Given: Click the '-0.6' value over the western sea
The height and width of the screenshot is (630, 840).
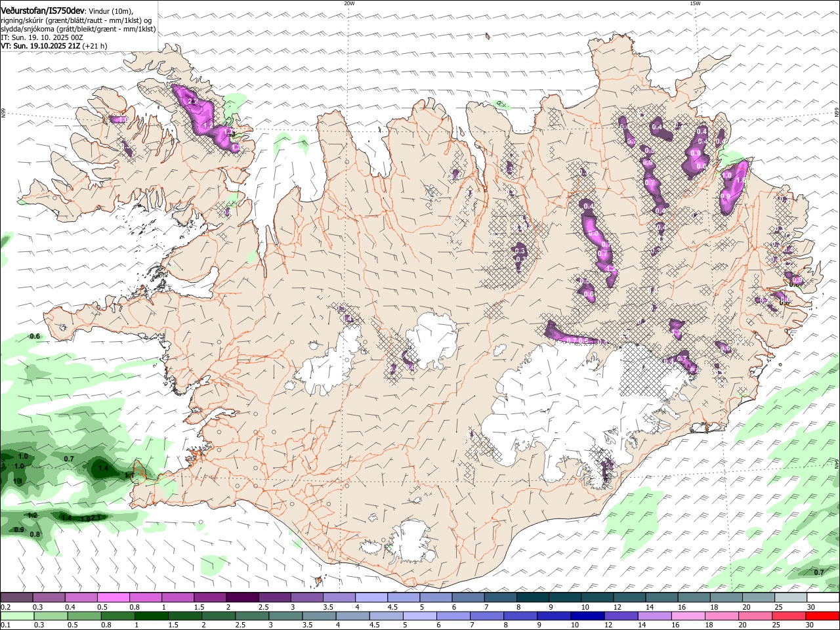Looking at the screenshot, I should pyautogui.click(x=34, y=336).
